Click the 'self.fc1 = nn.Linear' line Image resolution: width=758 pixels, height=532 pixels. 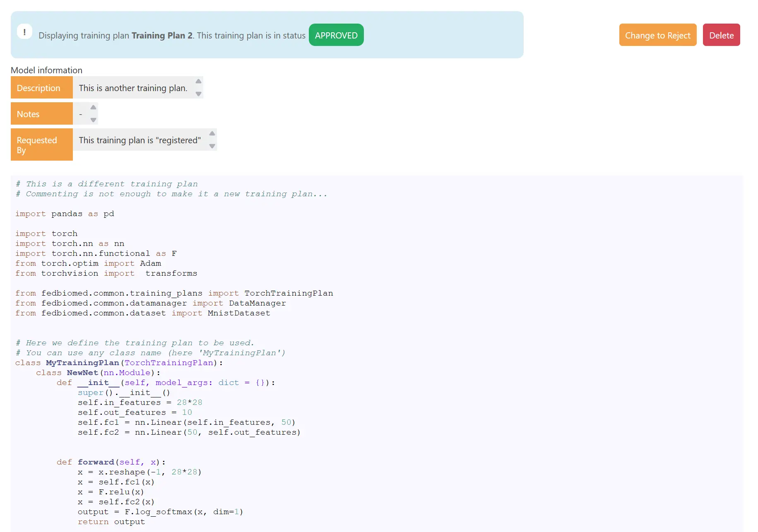pyautogui.click(x=187, y=422)
